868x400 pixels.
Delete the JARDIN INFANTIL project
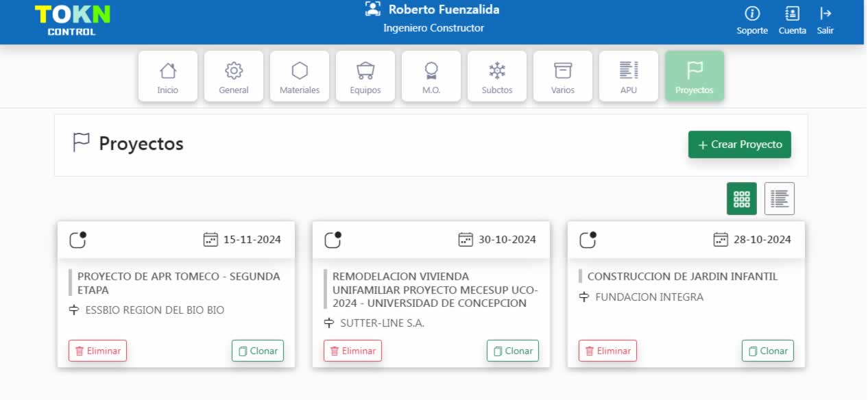607,351
